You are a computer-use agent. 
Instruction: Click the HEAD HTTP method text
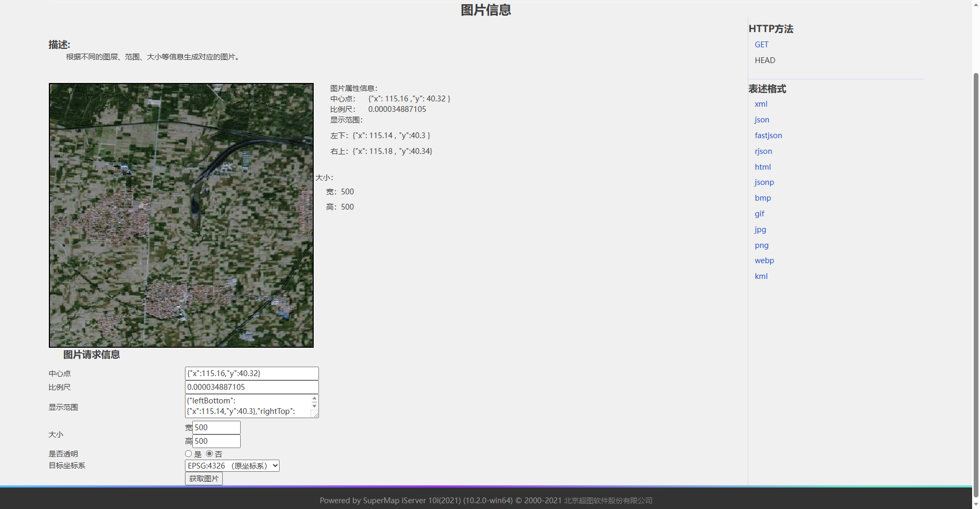(765, 60)
